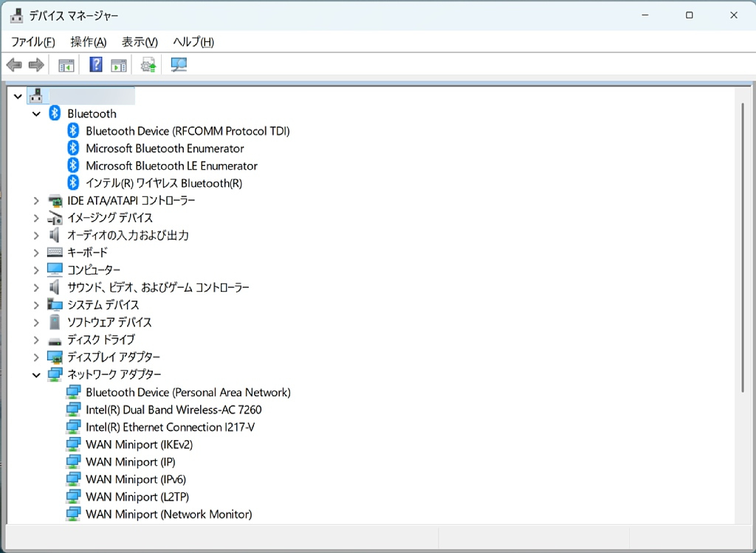Collapse the Bluetooth category
756x553 pixels.
(x=36, y=114)
